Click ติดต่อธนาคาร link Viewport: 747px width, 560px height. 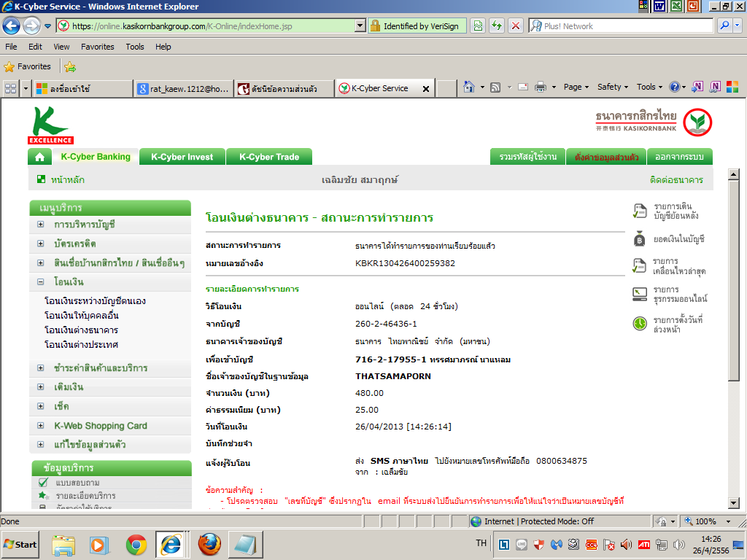[x=676, y=179]
